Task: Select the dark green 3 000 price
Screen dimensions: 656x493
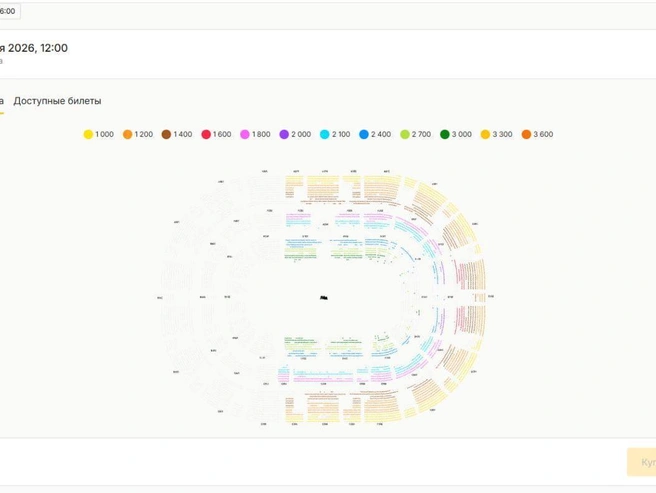Action: pyautogui.click(x=445, y=134)
